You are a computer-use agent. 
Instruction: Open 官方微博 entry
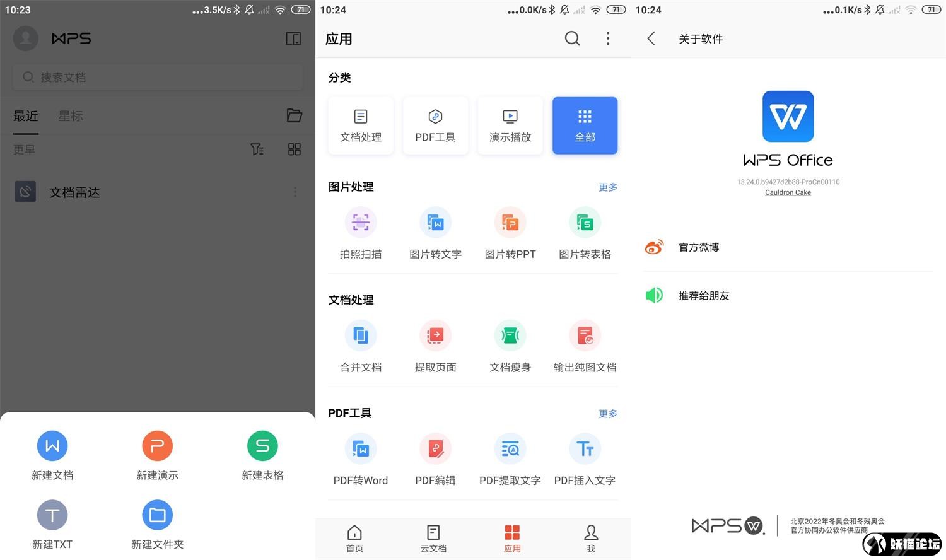pos(788,247)
